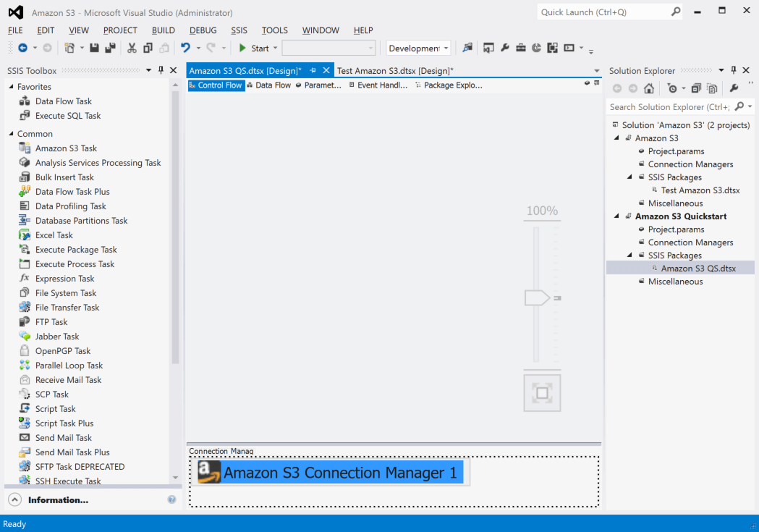Select Execute SQL Task in Favorites
Screen dimensions: 759x532
pyautogui.click(x=68, y=116)
